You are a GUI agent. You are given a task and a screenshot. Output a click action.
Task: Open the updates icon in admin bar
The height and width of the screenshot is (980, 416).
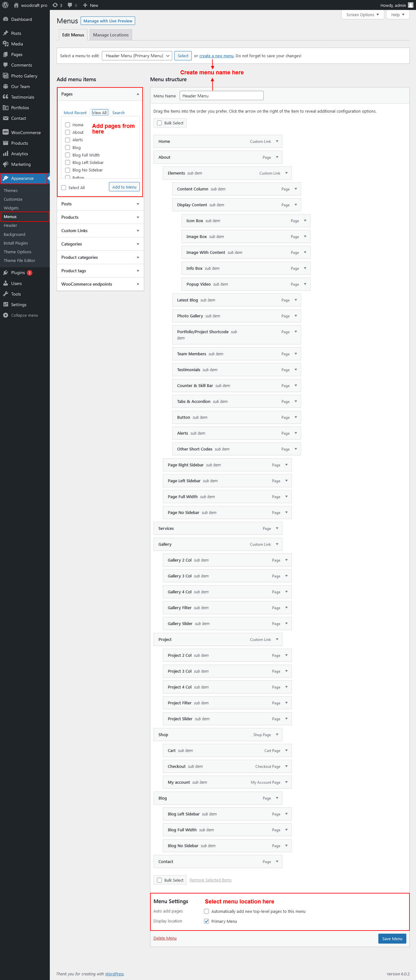(x=55, y=5)
